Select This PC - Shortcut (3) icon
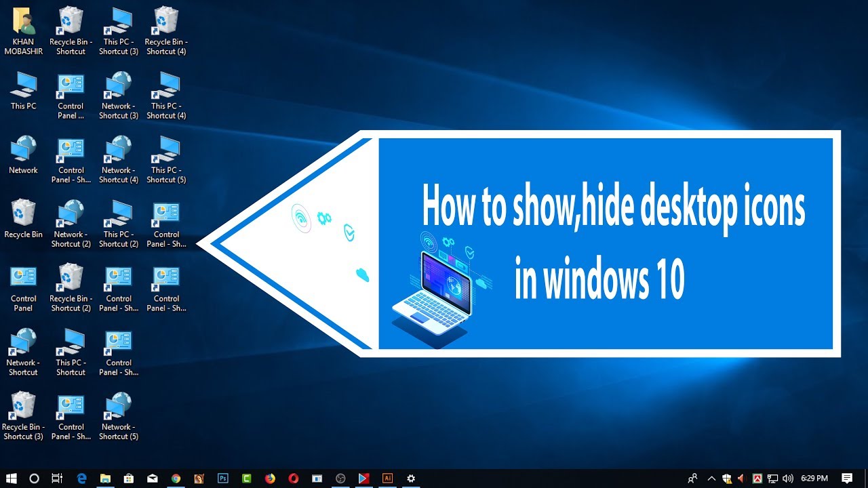The image size is (868, 488). [x=119, y=31]
